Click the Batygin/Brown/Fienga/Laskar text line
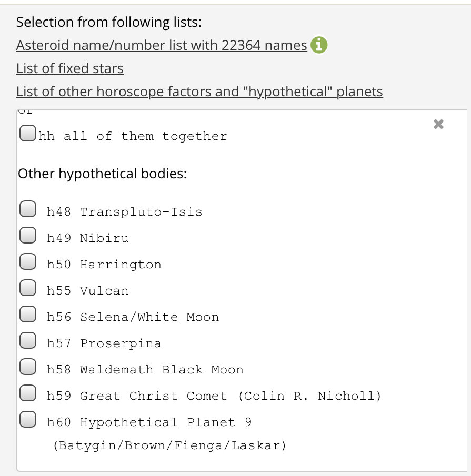 (169, 445)
